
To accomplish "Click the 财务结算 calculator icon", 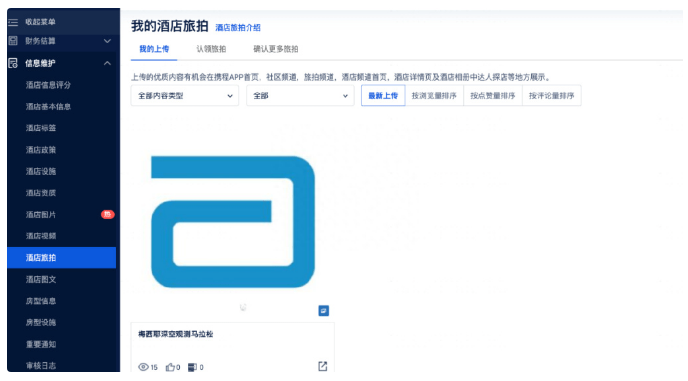I will click(x=13, y=41).
